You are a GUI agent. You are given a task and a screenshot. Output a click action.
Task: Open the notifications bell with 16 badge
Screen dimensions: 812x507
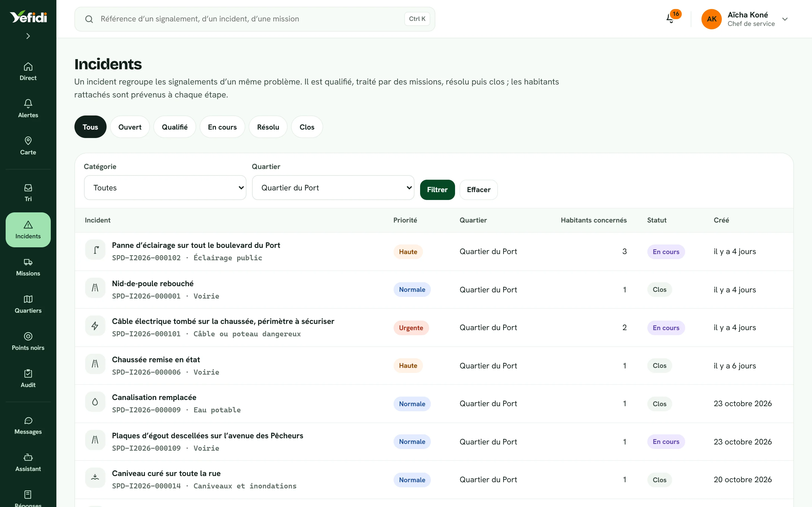point(671,18)
